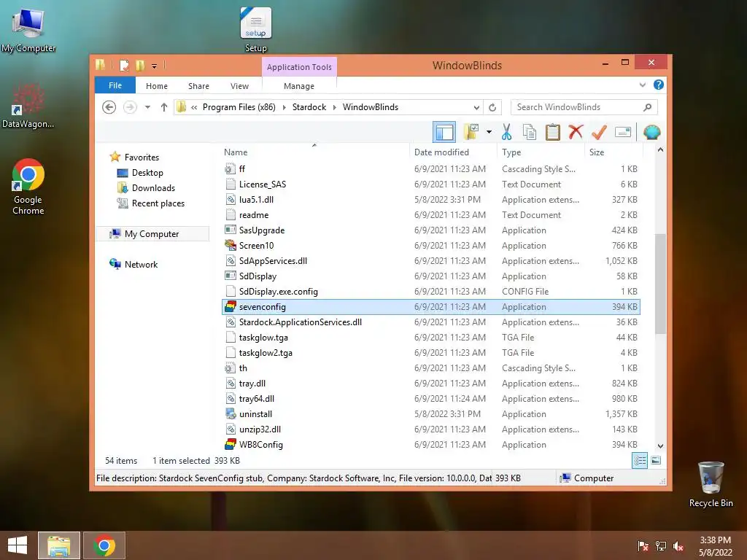Switch to Large icons view button
The width and height of the screenshot is (747, 560).
pos(656,461)
